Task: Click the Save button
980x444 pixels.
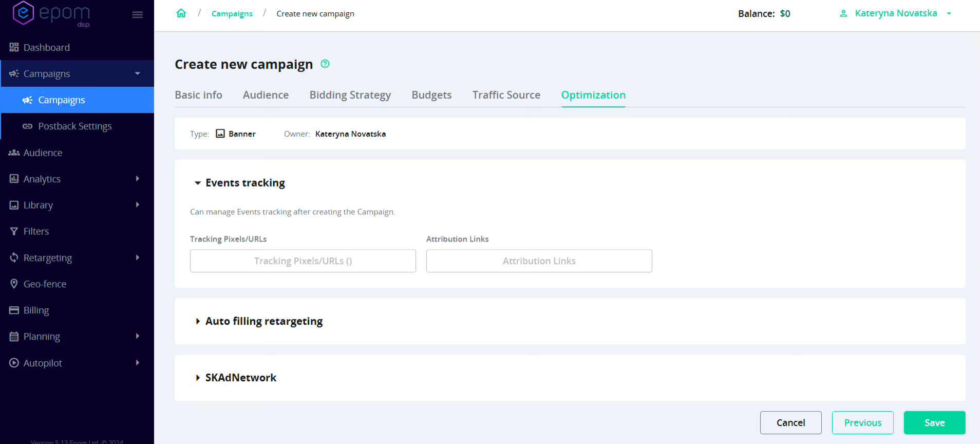Action: 934,422
